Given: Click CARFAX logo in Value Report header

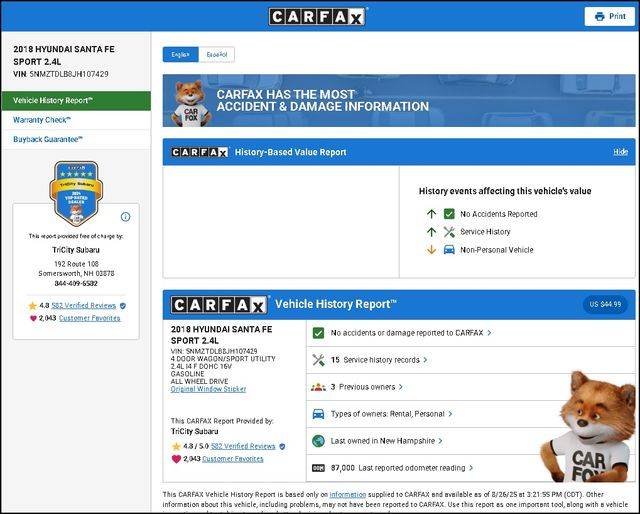Looking at the screenshot, I should click(199, 152).
